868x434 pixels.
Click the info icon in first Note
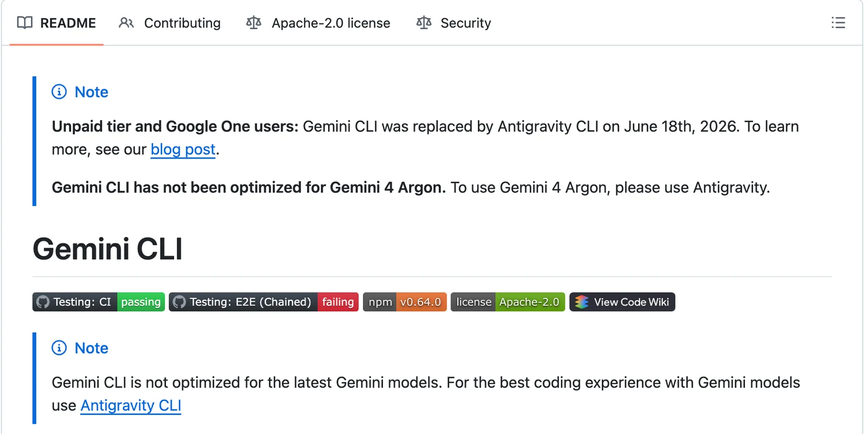(x=59, y=92)
